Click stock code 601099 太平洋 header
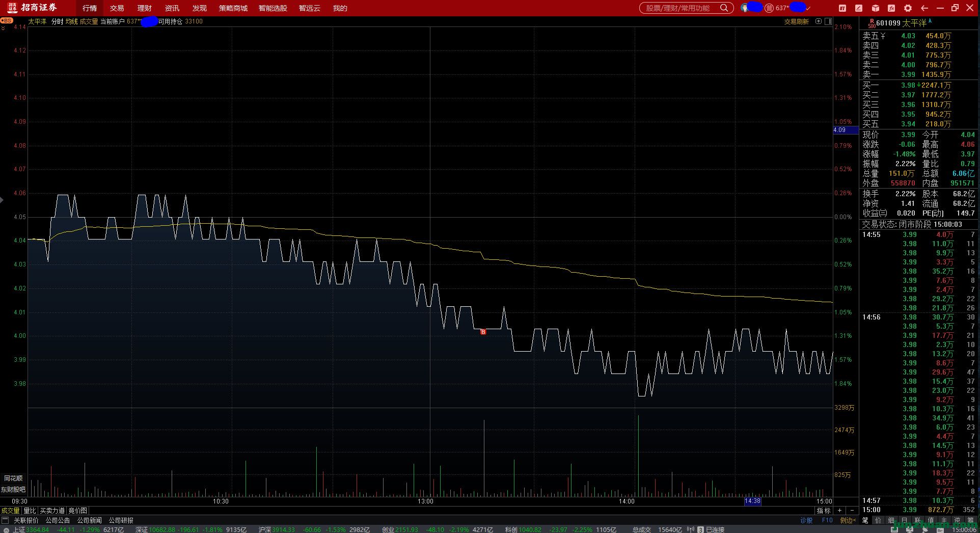Image resolution: width=980 pixels, height=533 pixels. (901, 23)
